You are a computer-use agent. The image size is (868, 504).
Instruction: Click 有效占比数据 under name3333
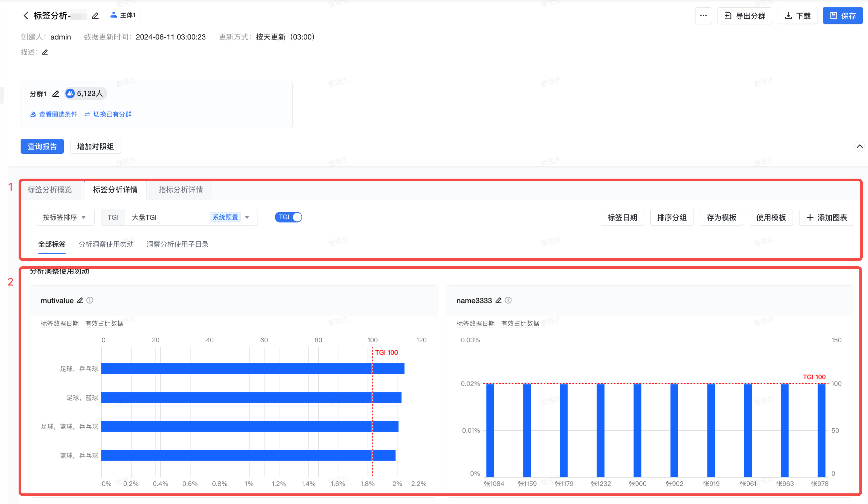(x=520, y=323)
